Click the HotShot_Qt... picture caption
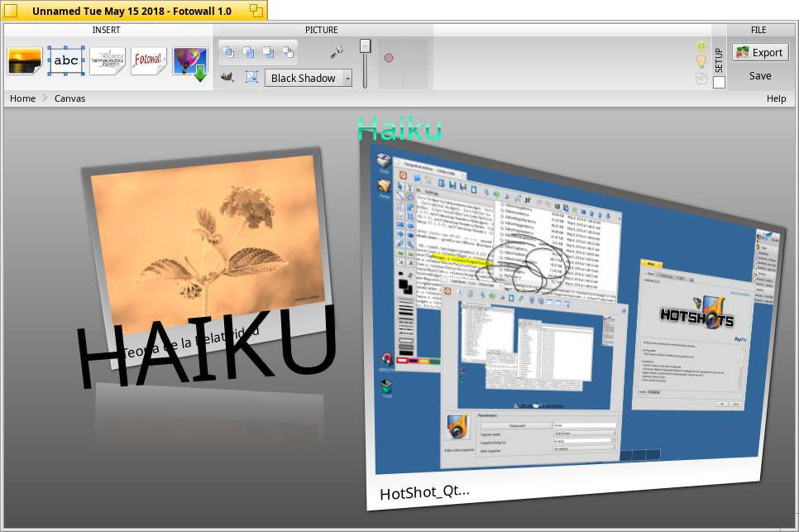Viewport: 799px width, 532px height. pos(424,493)
